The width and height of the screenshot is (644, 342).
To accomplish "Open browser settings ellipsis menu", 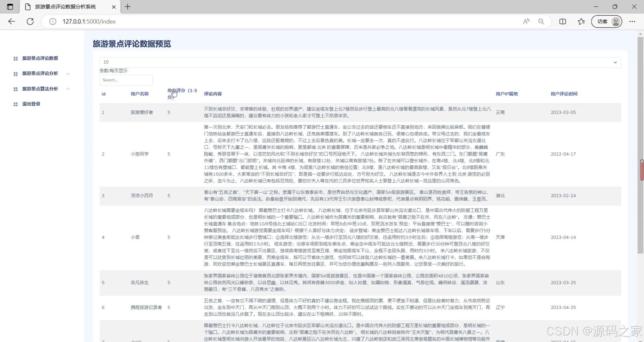I will (632, 22).
